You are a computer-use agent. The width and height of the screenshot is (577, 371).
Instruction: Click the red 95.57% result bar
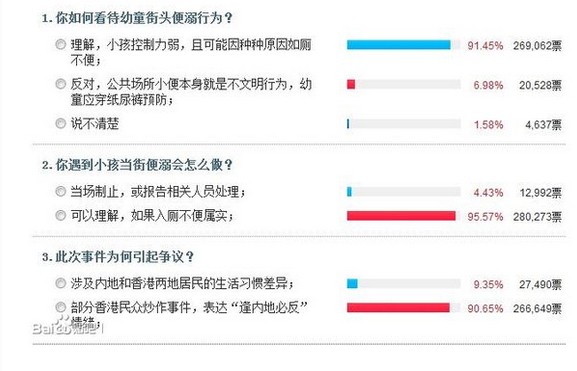(401, 216)
